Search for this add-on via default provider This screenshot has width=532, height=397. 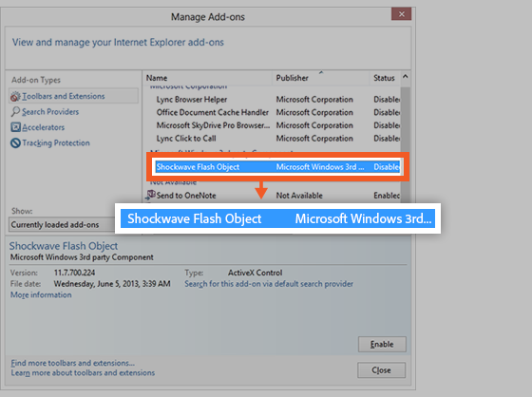[269, 284]
